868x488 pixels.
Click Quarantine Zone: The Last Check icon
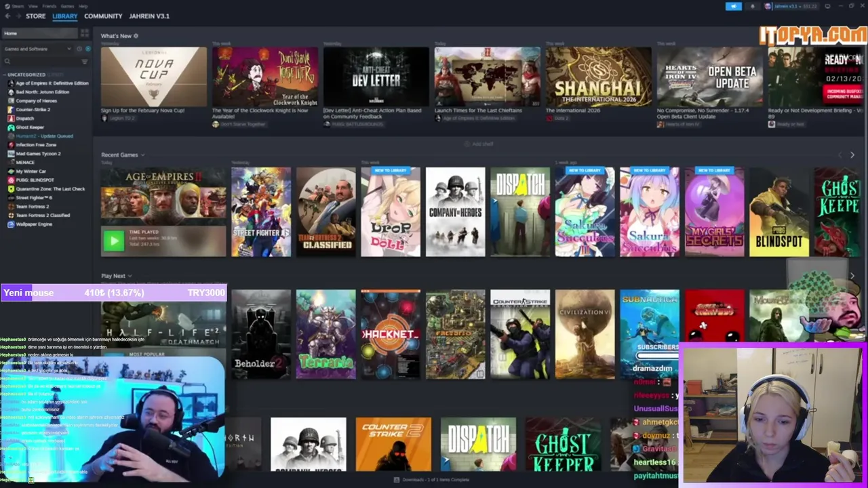(11, 188)
